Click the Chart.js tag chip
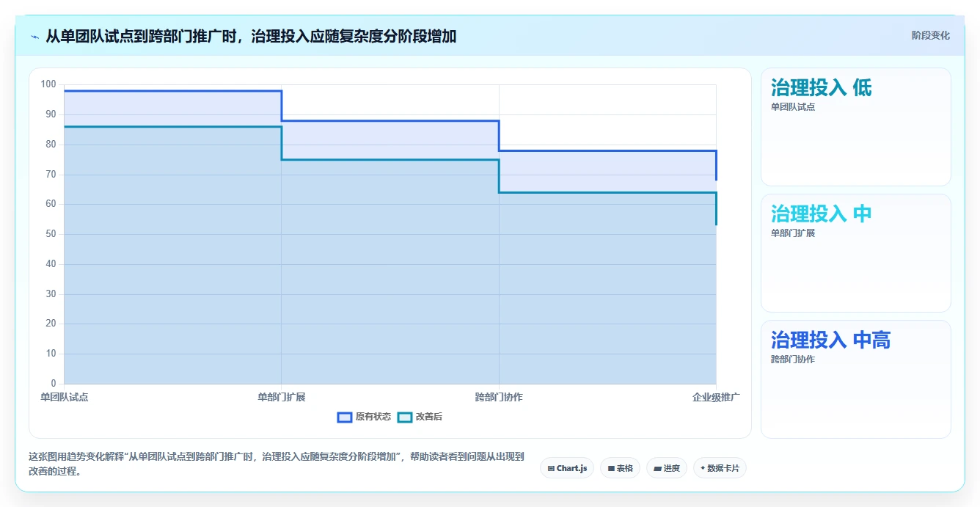This screenshot has width=980, height=507. coord(567,468)
